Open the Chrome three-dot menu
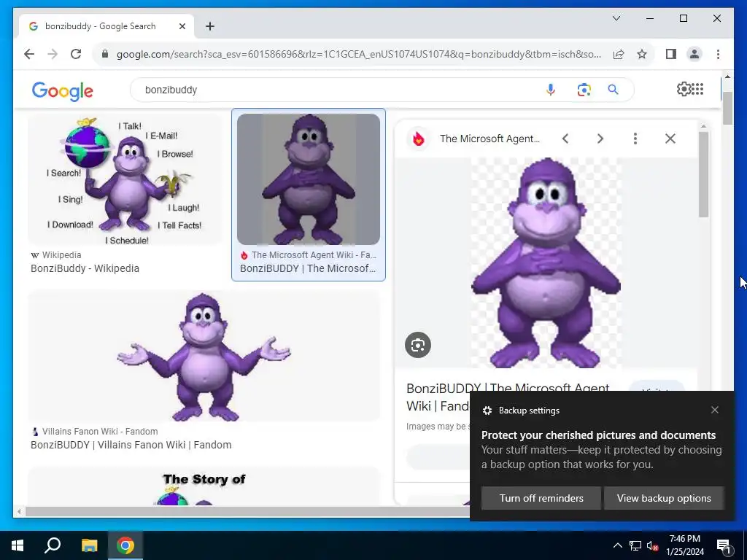This screenshot has width=747, height=560. (718, 54)
